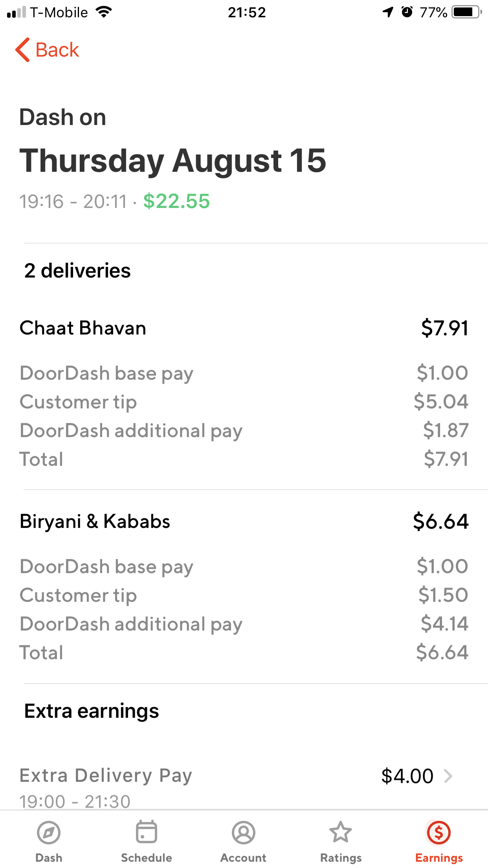Open the Dash compass icon
The width and height of the screenshot is (488, 868).
click(x=49, y=832)
